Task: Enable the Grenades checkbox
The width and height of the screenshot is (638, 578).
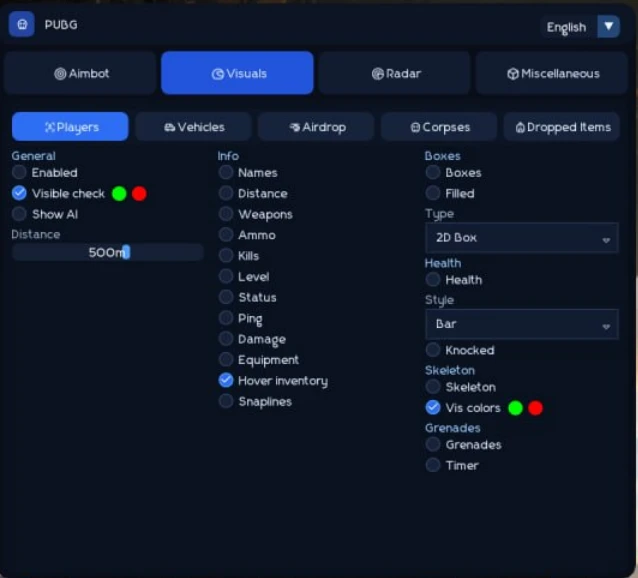Action: pos(433,445)
